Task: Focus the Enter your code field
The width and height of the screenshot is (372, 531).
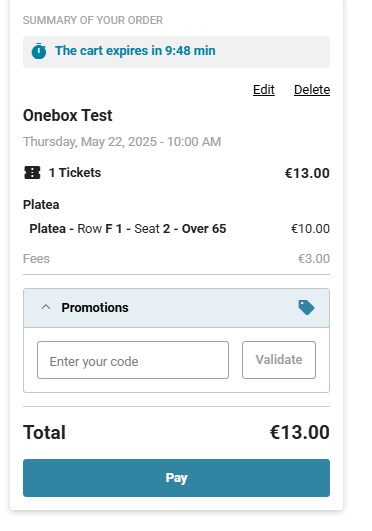Action: 133,360
